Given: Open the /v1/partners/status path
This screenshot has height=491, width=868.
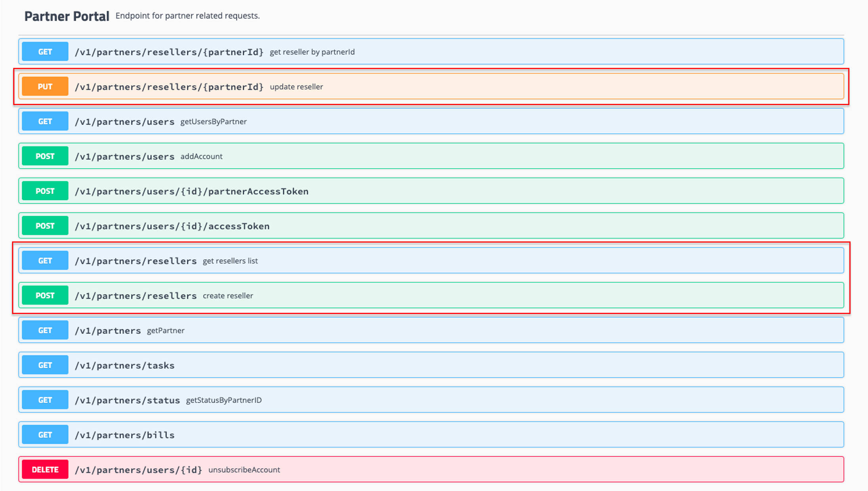Looking at the screenshot, I should pos(128,400).
